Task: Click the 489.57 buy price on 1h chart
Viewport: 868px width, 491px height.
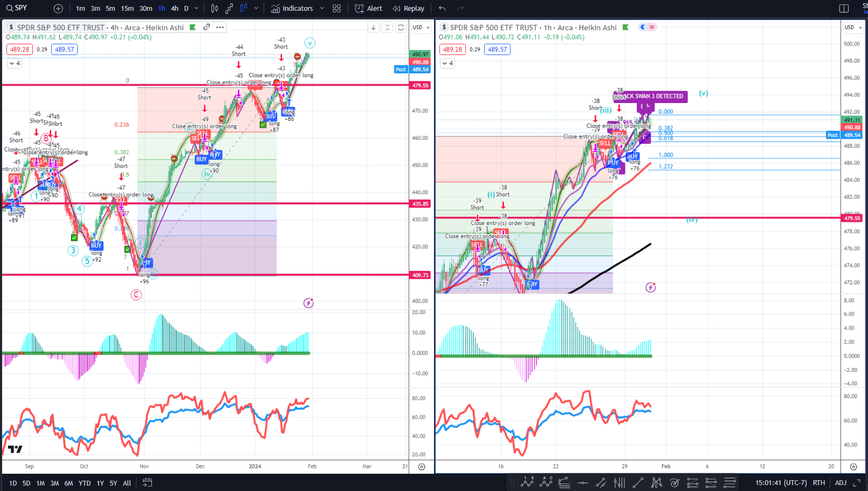Action: [497, 50]
